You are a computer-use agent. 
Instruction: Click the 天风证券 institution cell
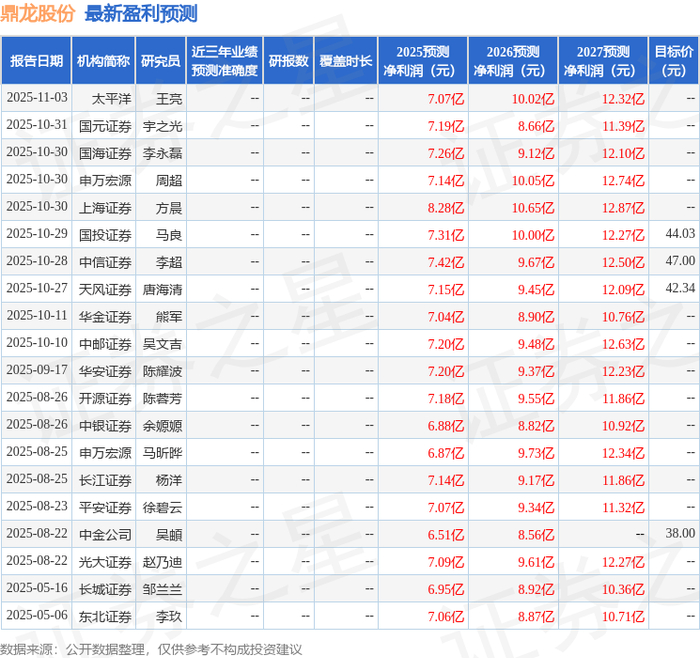[105, 289]
